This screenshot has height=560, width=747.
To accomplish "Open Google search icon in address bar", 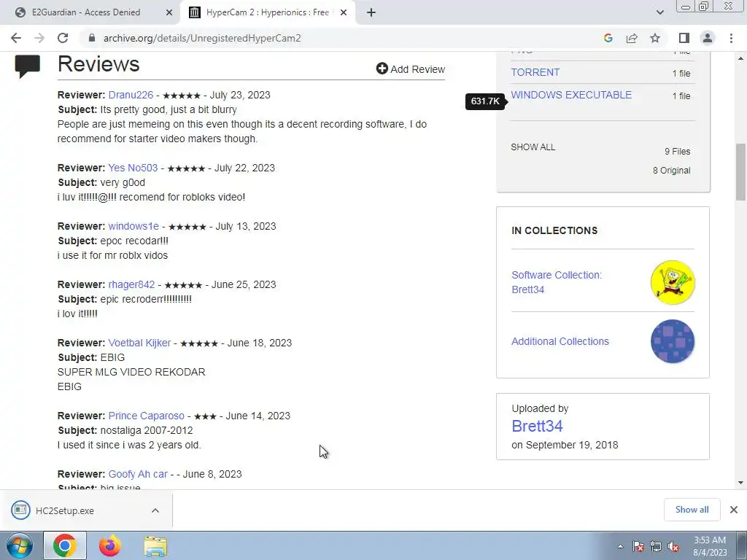I will (x=608, y=38).
